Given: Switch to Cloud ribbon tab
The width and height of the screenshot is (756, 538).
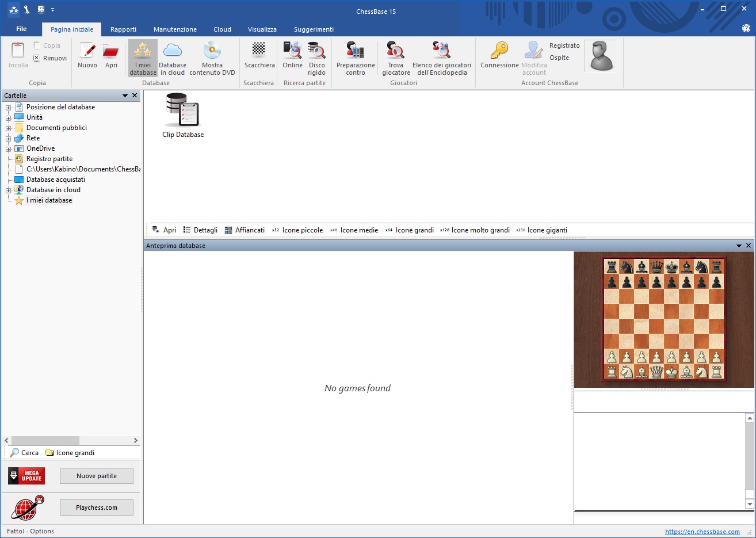Looking at the screenshot, I should (222, 29).
